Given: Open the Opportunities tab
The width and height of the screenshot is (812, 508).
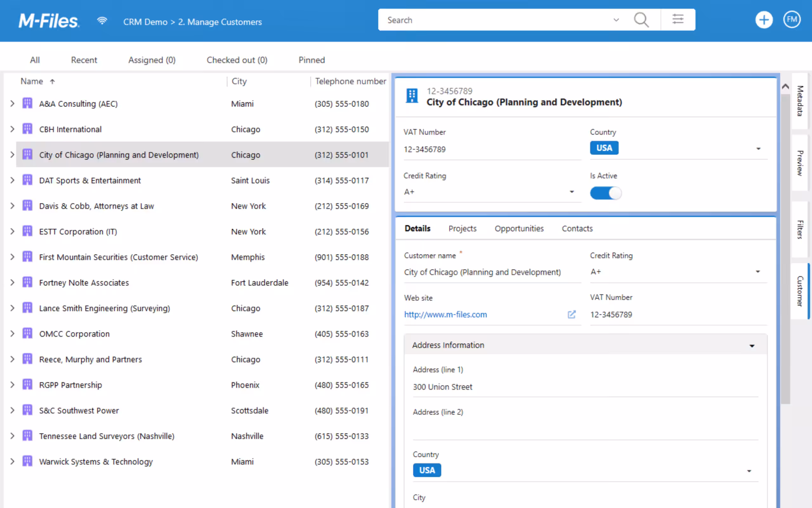Looking at the screenshot, I should click(519, 229).
